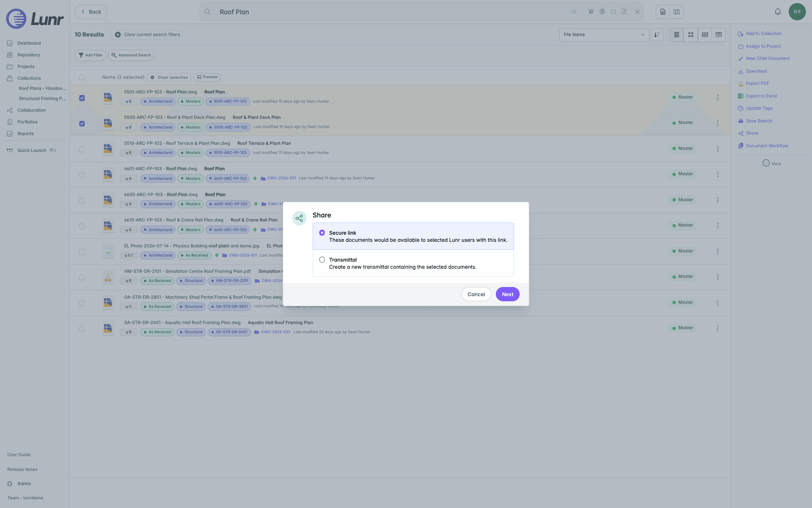The image size is (812, 508).
Task: Click the Share dialog share icon
Action: [299, 218]
